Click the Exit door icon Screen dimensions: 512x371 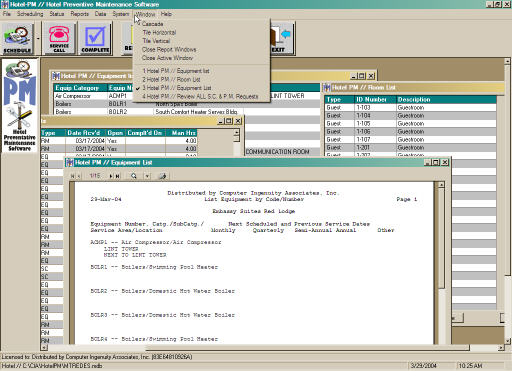pyautogui.click(x=282, y=39)
